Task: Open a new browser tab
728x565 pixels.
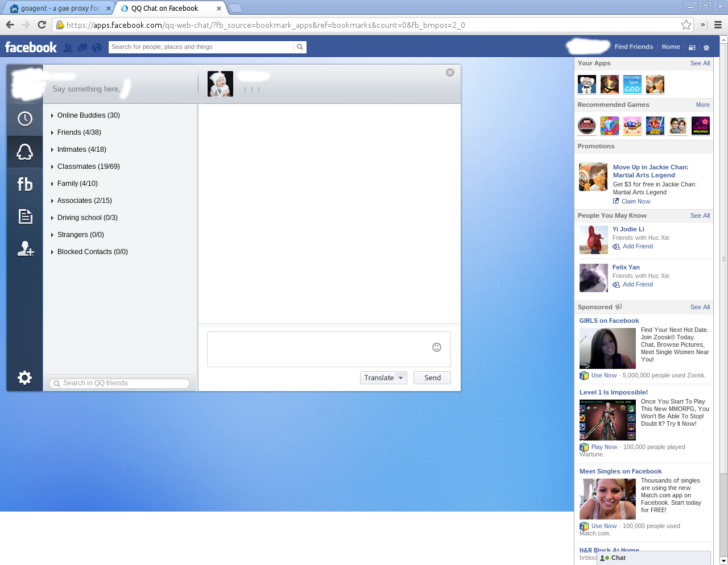Action: tap(235, 8)
